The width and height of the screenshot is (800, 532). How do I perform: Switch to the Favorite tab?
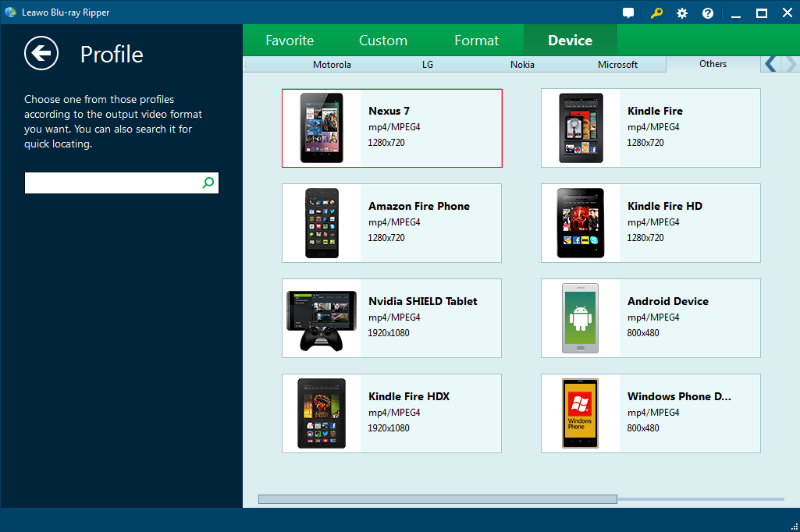click(290, 41)
